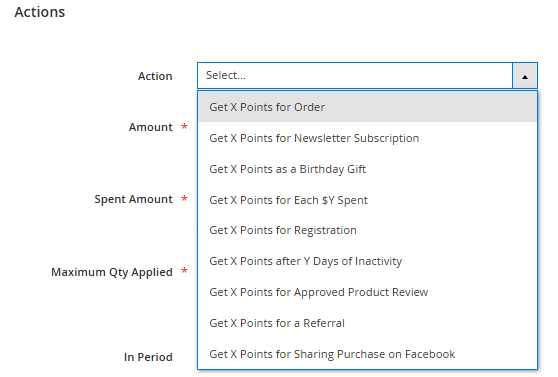Choose Get X Points for Newsletter Subscription

coord(368,138)
